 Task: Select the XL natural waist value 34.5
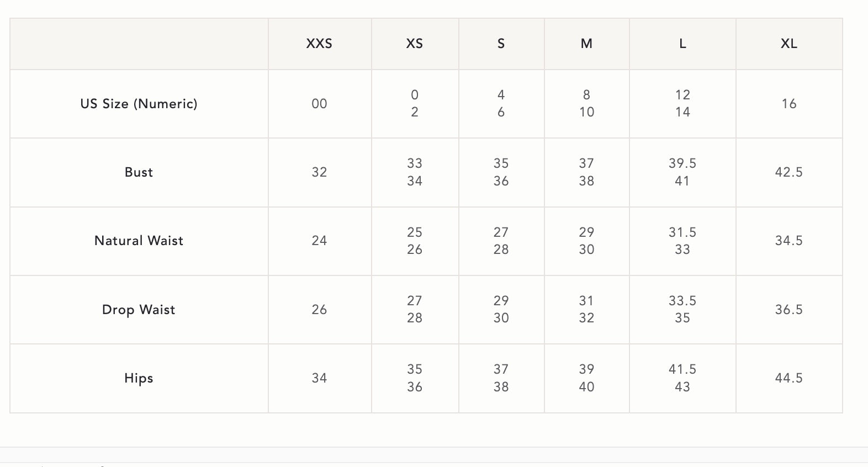pyautogui.click(x=788, y=241)
